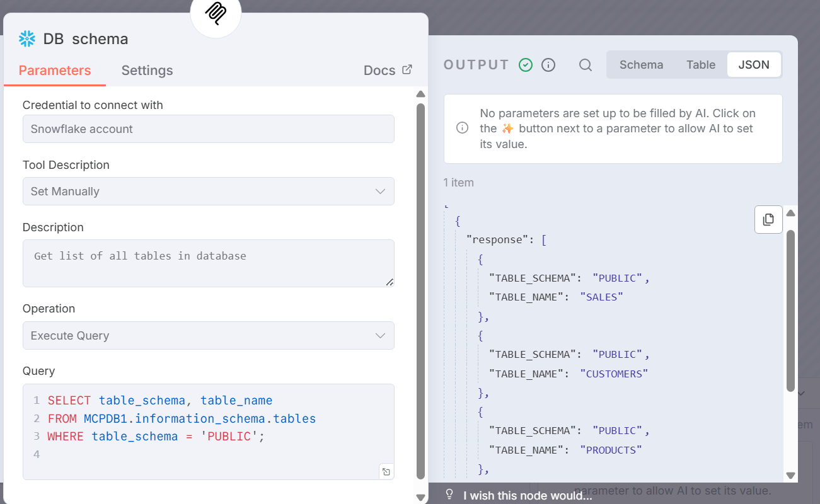Viewport: 820px width, 504px height.
Task: Switch output view to Table
Action: (x=701, y=65)
